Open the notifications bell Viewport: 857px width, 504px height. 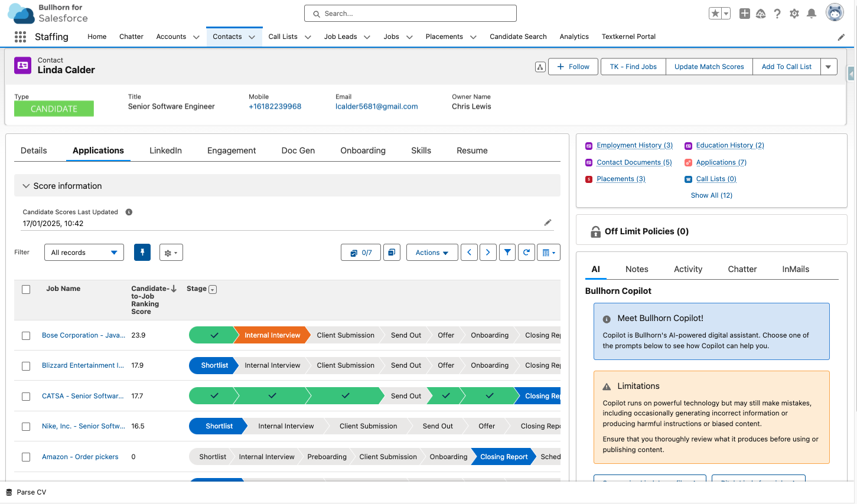(x=812, y=14)
